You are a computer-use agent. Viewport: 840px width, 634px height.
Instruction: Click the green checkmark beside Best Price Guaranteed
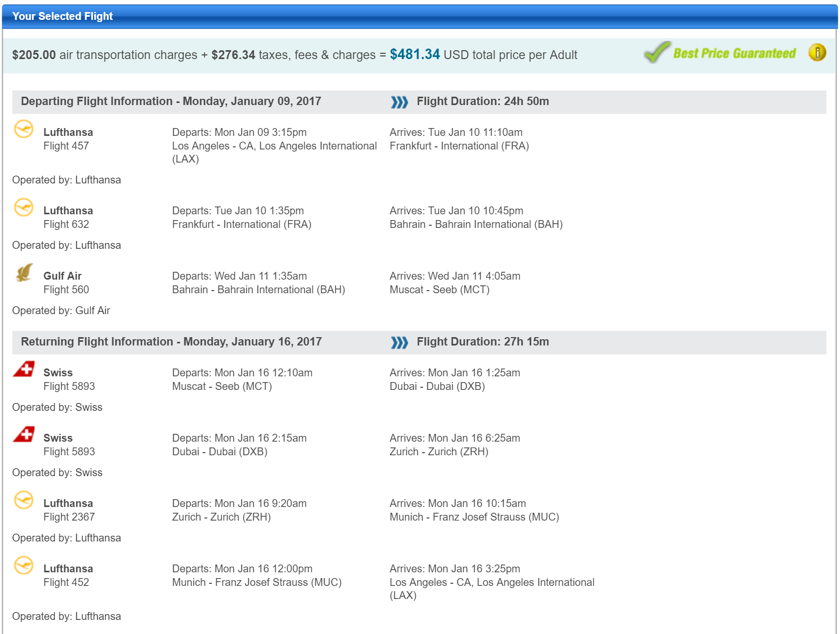coord(657,52)
